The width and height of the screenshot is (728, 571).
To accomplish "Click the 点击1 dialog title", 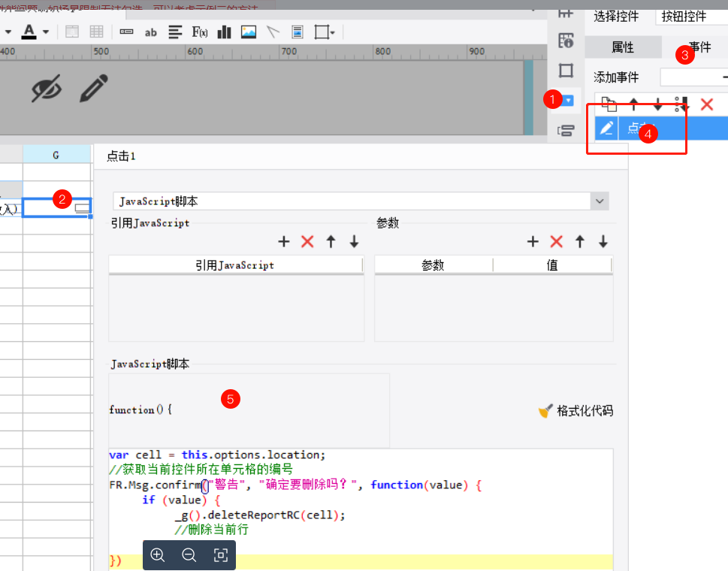I will click(x=122, y=156).
